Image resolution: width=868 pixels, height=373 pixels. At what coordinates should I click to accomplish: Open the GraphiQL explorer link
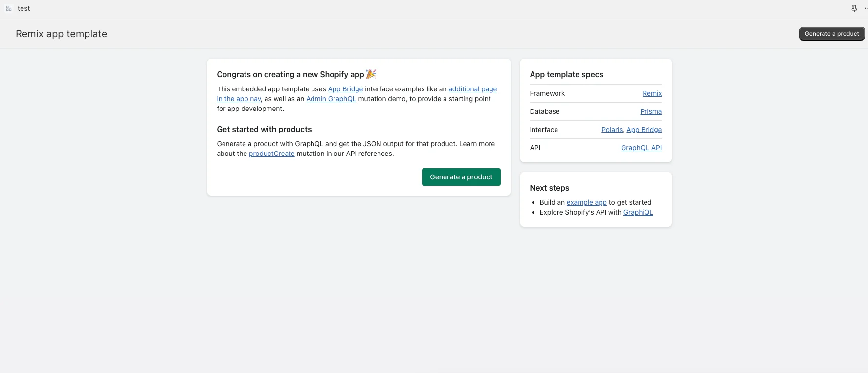click(638, 212)
